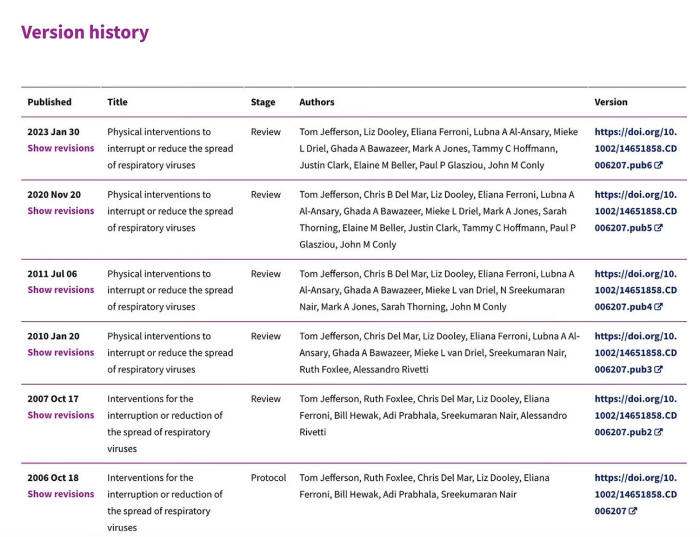Click the Authors column header
Image resolution: width=700 pixels, height=537 pixels.
317,102
